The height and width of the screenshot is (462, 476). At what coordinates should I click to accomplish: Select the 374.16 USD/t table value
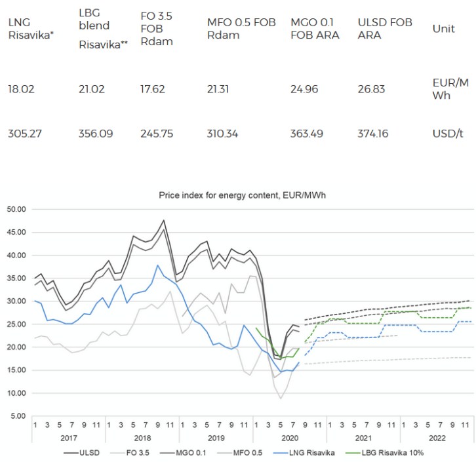pyautogui.click(x=374, y=133)
